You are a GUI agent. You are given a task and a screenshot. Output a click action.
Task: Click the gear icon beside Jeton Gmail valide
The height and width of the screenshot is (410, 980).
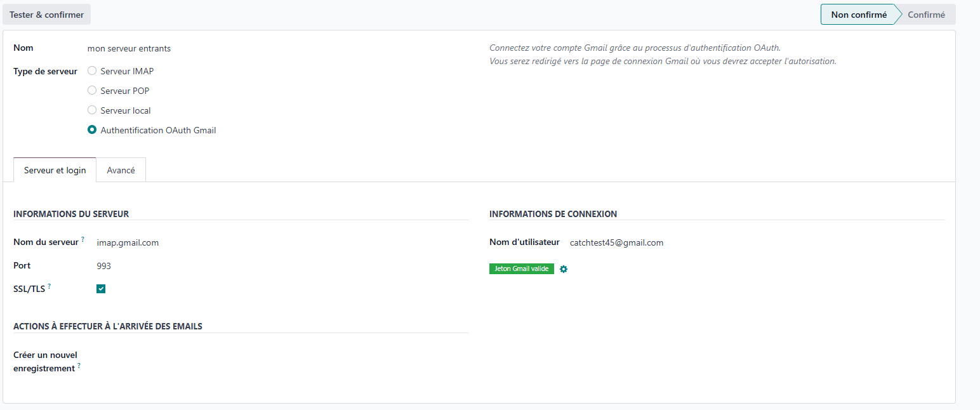coord(564,269)
